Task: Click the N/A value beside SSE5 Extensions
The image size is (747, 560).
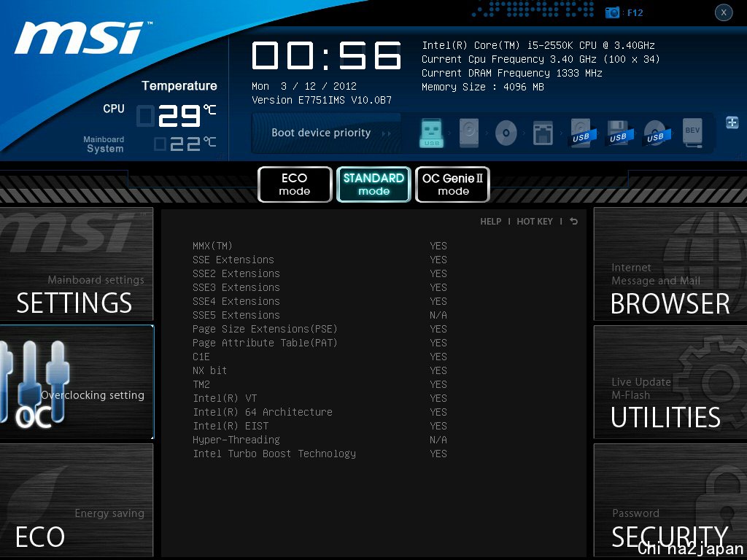Action: click(x=438, y=315)
